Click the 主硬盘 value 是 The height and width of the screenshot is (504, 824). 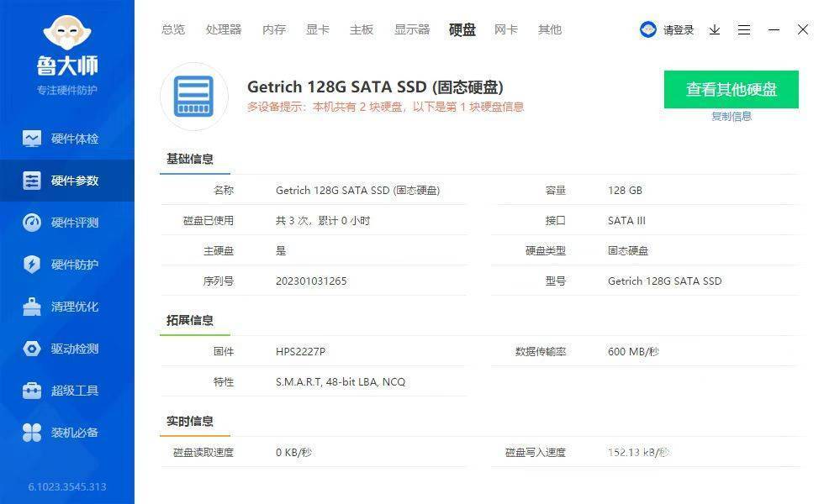click(x=281, y=251)
